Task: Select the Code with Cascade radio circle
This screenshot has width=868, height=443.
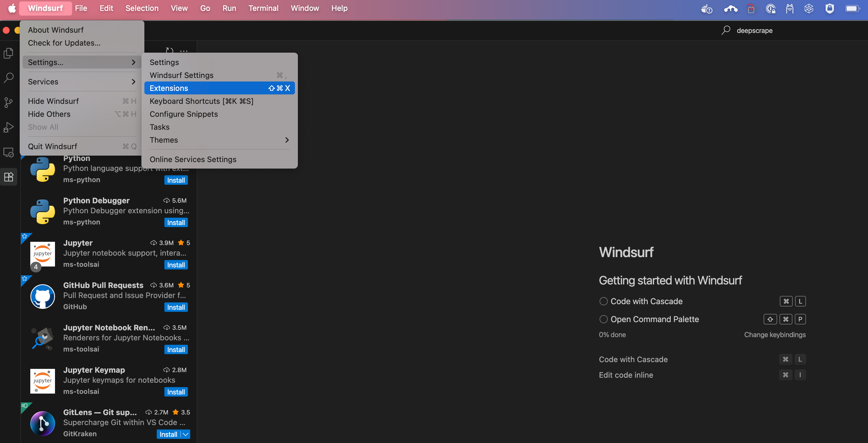Action: click(x=603, y=301)
